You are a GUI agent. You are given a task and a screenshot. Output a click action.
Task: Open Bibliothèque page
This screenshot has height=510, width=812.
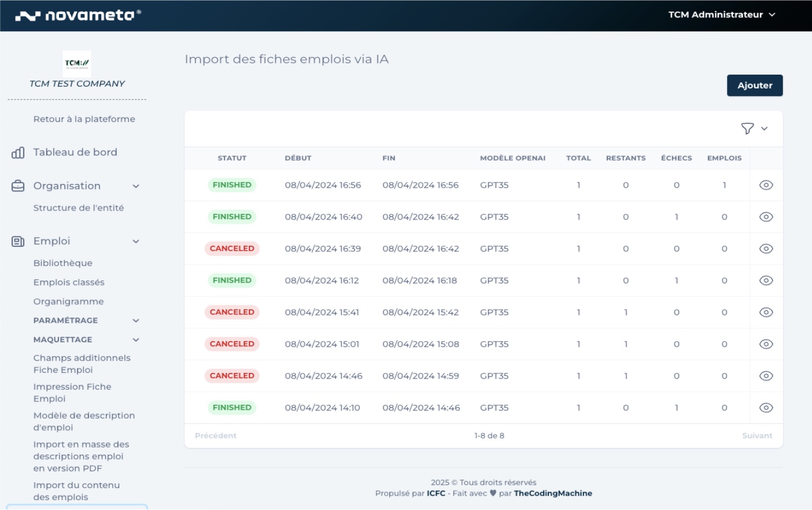click(63, 263)
